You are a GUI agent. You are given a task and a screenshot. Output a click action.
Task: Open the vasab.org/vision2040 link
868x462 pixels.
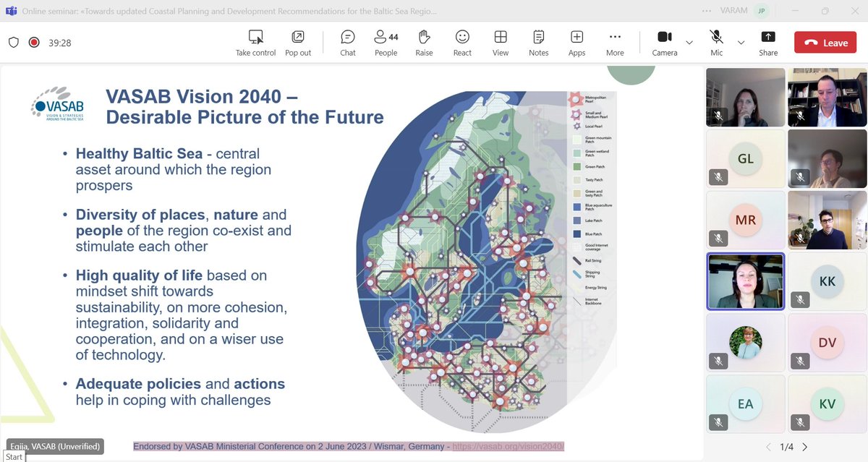click(x=508, y=447)
